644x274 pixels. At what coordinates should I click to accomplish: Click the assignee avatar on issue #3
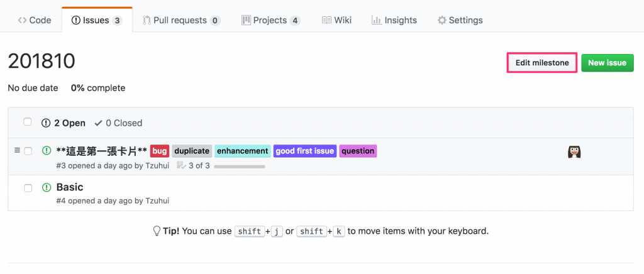(574, 151)
